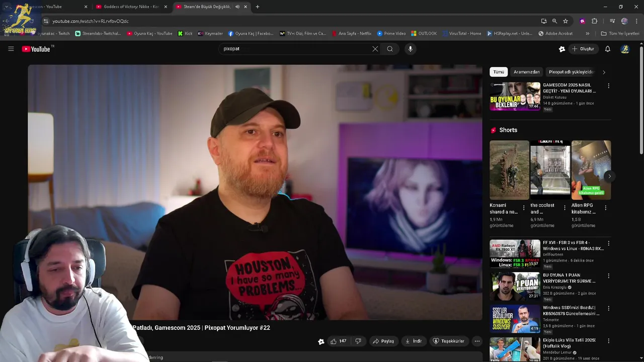The width and height of the screenshot is (644, 362).
Task: Open the Kick bookmark
Action: coord(185,34)
